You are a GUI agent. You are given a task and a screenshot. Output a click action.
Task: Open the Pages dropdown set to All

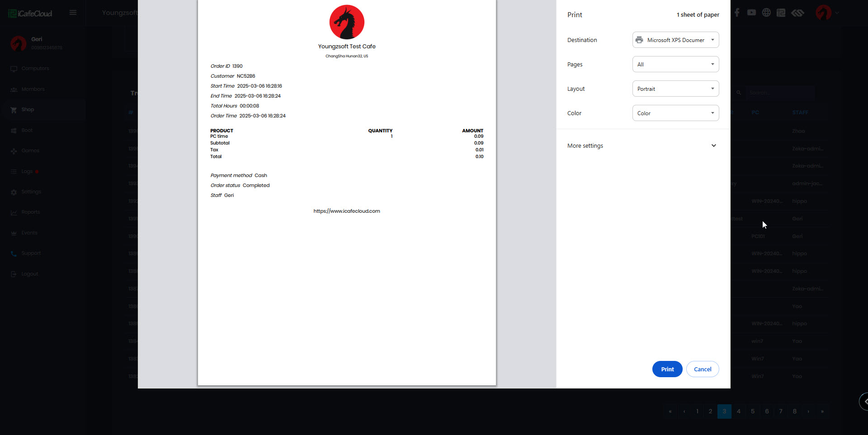[675, 64]
